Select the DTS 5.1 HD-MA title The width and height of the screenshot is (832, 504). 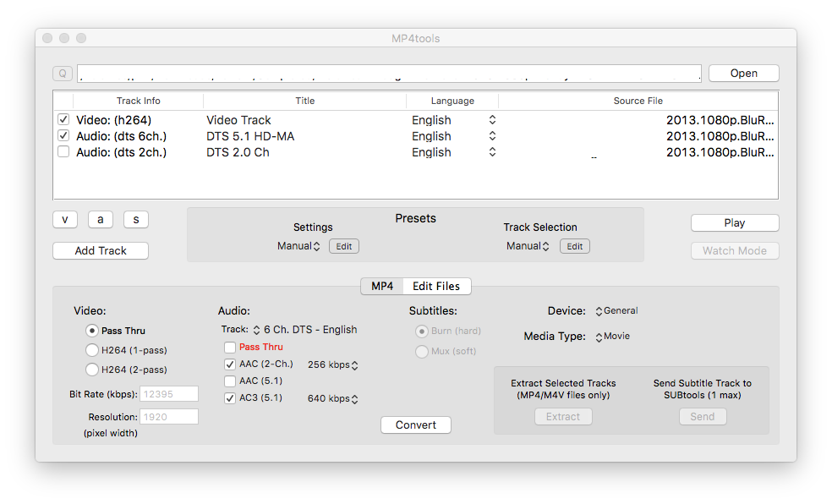(x=250, y=136)
